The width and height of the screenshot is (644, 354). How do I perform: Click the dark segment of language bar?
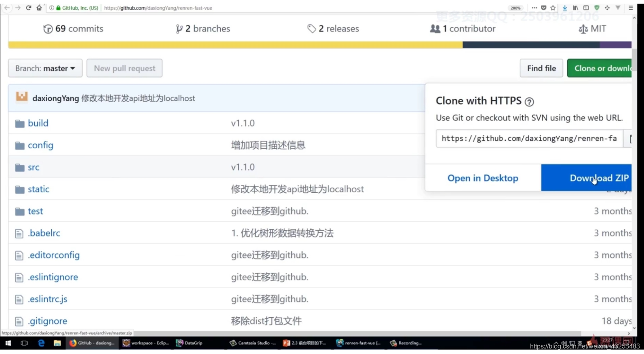point(531,45)
